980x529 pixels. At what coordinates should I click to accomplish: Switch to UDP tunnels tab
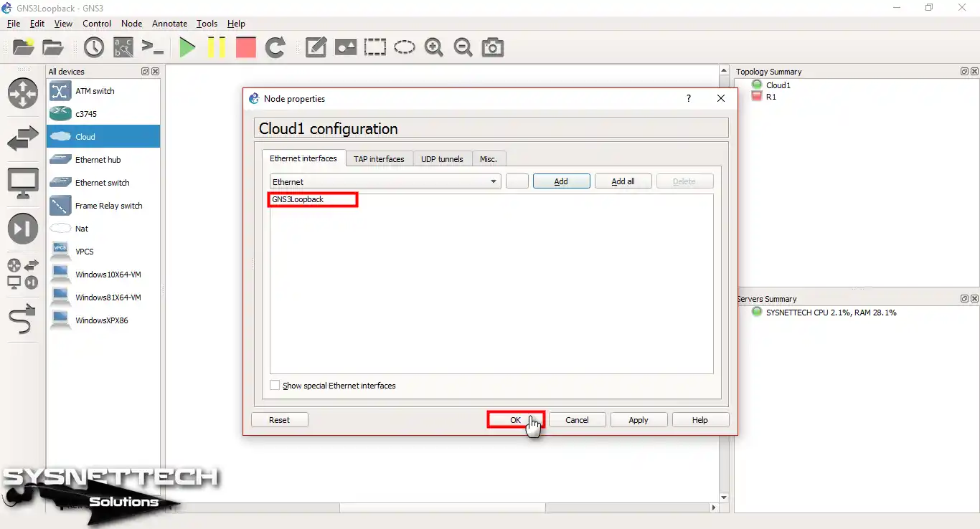point(442,159)
